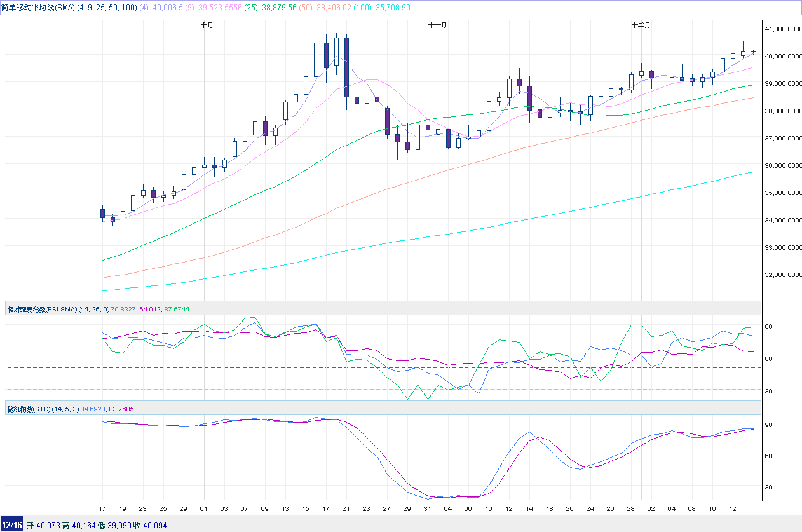Screen dimensions: 802x532
Task: Click the 十二月 month marker
Action: pos(641,25)
